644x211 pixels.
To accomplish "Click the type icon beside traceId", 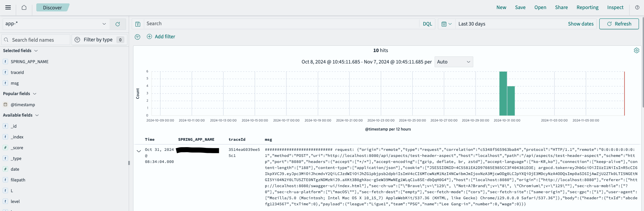I will 5,72.
